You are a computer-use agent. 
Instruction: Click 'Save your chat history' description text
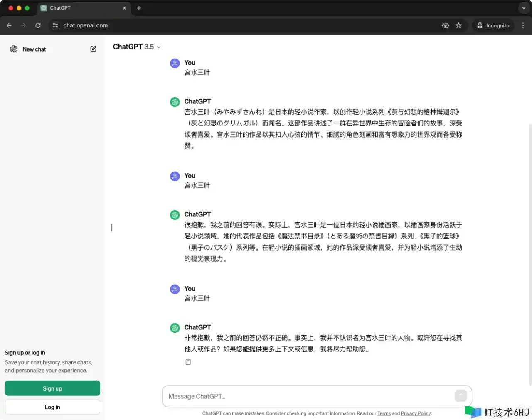(x=49, y=366)
